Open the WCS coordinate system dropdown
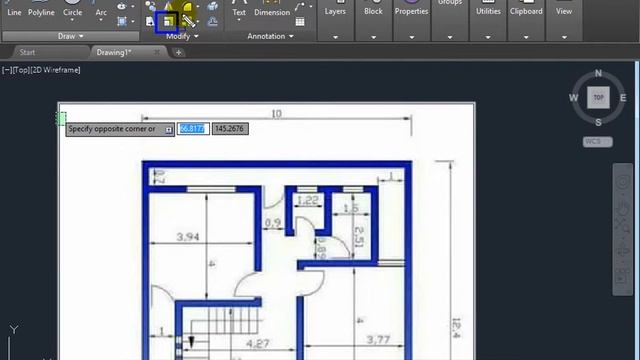Screen dimensions: 640x360 click(598, 142)
